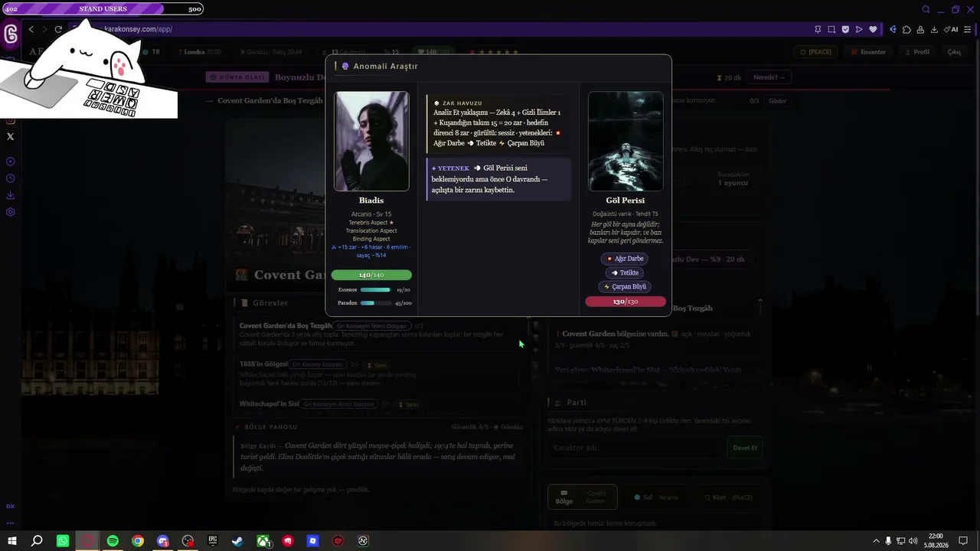Click the Biadis character portrait
The image size is (980, 551).
[x=371, y=142]
